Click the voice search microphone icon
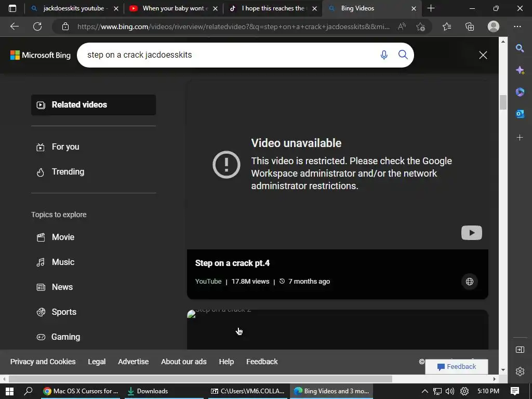This screenshot has height=399, width=532. 384,55
